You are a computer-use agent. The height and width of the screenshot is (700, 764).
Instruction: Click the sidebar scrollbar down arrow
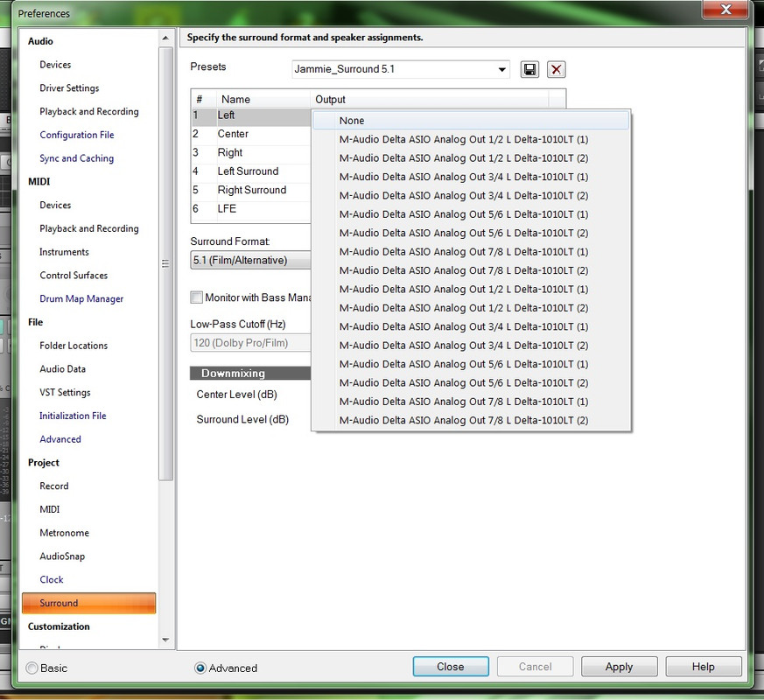[x=165, y=640]
